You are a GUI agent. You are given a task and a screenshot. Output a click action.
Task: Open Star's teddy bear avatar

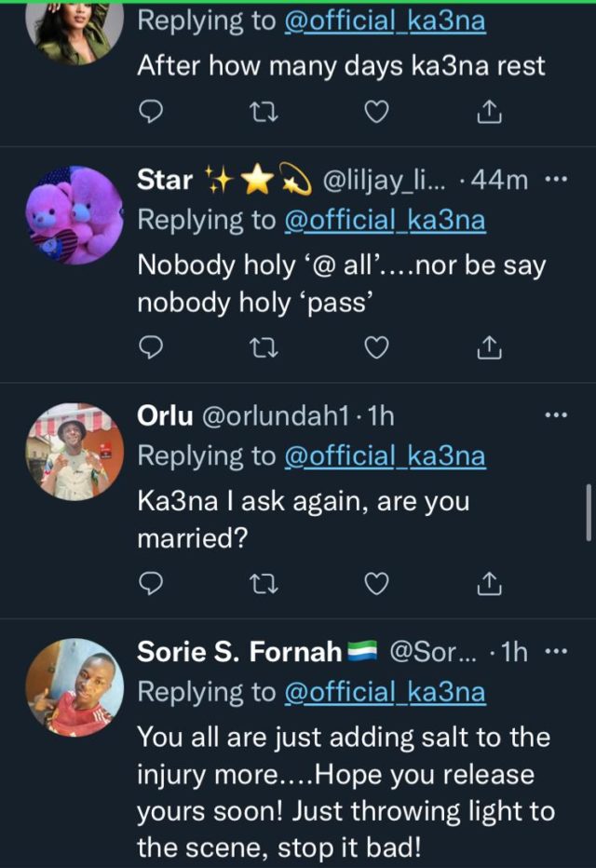[x=74, y=218]
